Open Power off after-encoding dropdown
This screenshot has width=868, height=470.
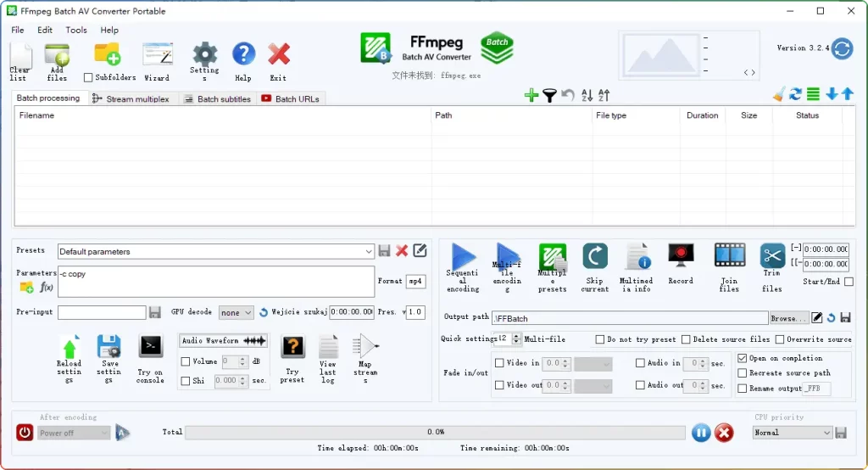tap(74, 433)
